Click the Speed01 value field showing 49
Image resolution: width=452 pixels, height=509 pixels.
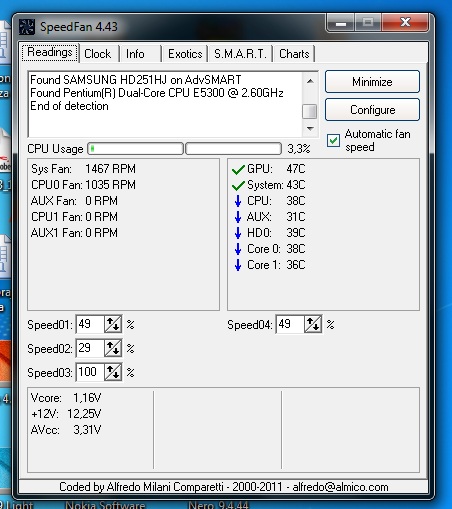90,324
